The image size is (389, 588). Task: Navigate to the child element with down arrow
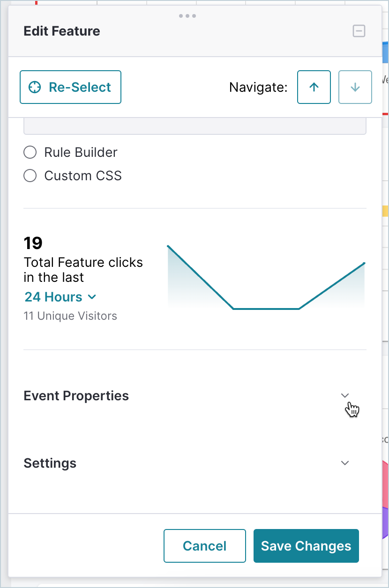click(x=355, y=87)
